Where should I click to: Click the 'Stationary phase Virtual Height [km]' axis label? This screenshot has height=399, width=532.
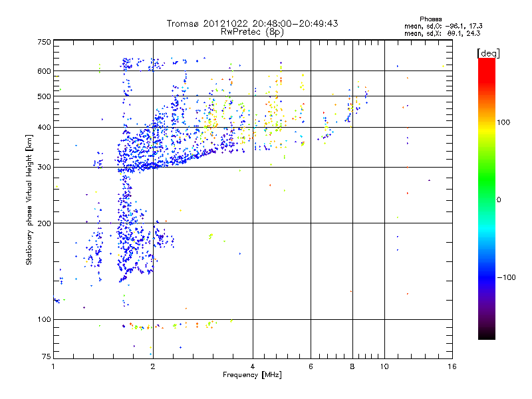click(x=29, y=199)
